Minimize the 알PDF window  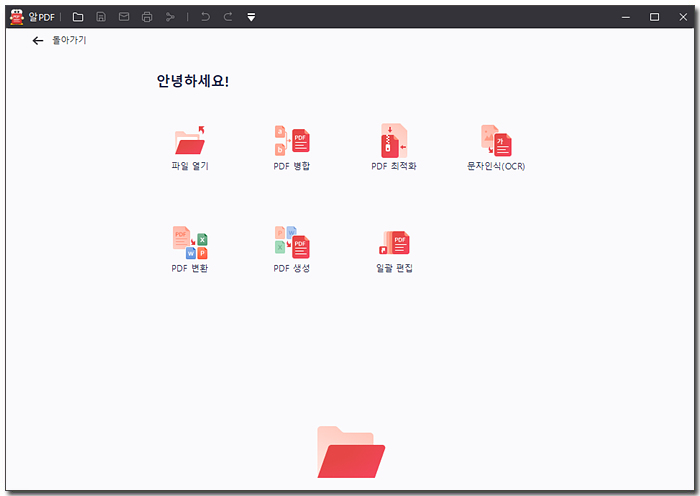point(626,17)
